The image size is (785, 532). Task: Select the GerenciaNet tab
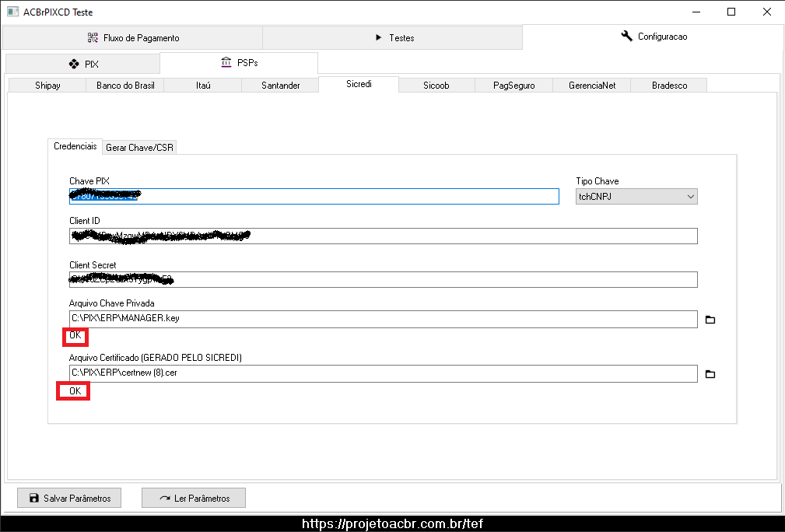click(x=592, y=86)
